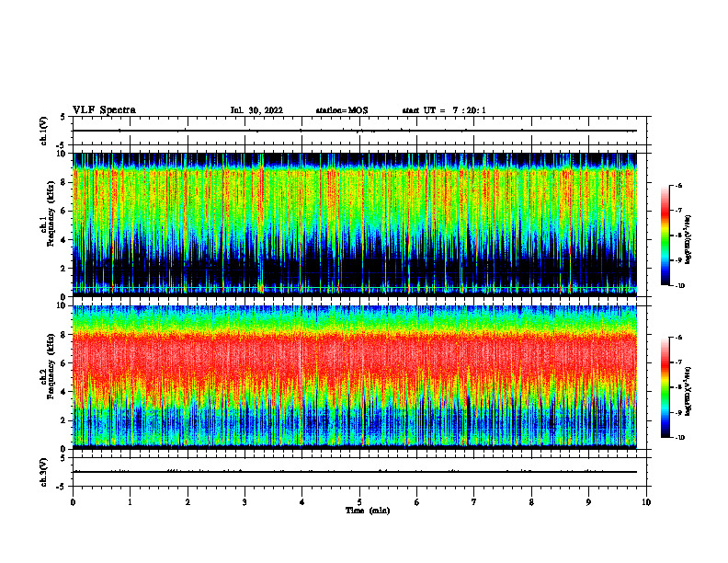Click the "5" minute tick label

coord(359,502)
